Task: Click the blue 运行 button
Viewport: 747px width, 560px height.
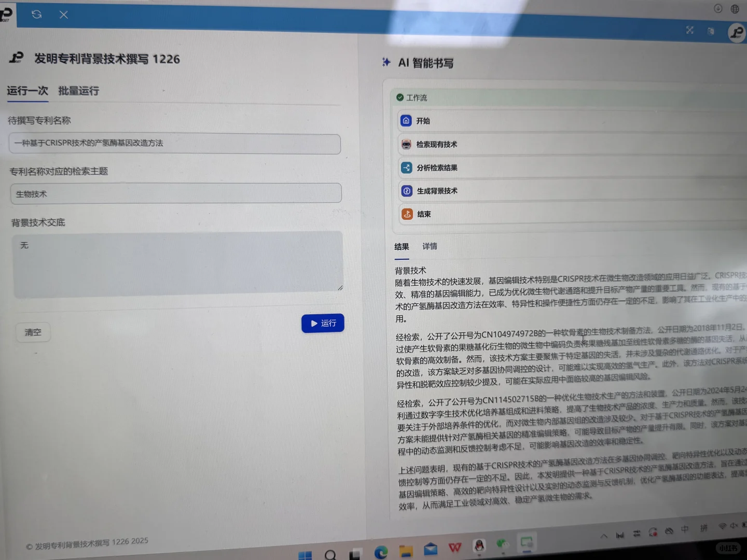Action: [x=323, y=323]
